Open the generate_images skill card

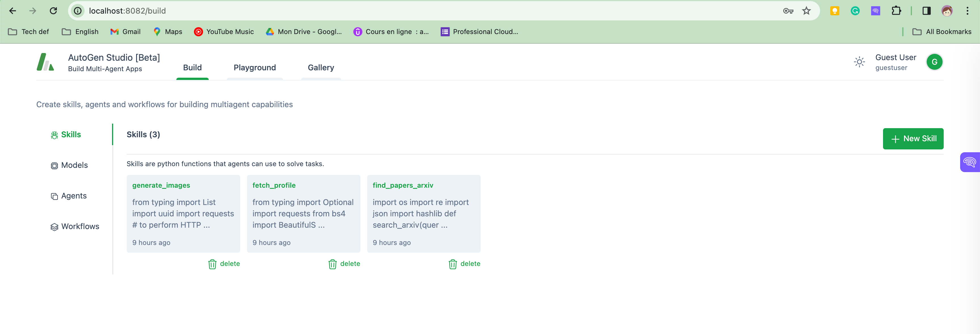pyautogui.click(x=183, y=213)
